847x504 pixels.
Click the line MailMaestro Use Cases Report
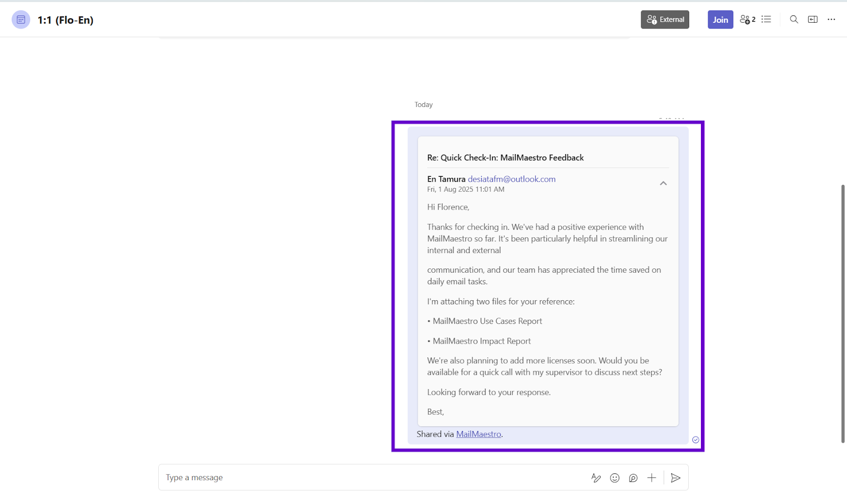click(488, 321)
